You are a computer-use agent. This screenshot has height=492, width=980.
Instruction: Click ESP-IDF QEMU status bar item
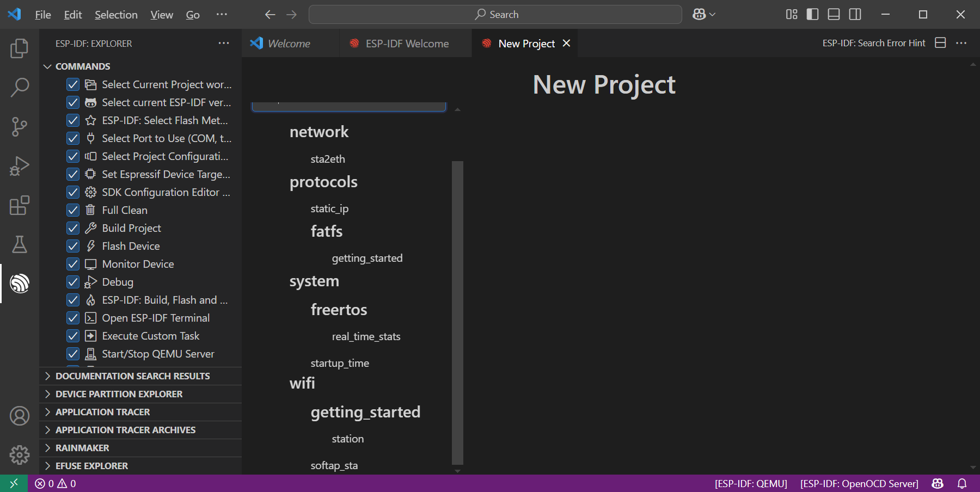point(751,483)
